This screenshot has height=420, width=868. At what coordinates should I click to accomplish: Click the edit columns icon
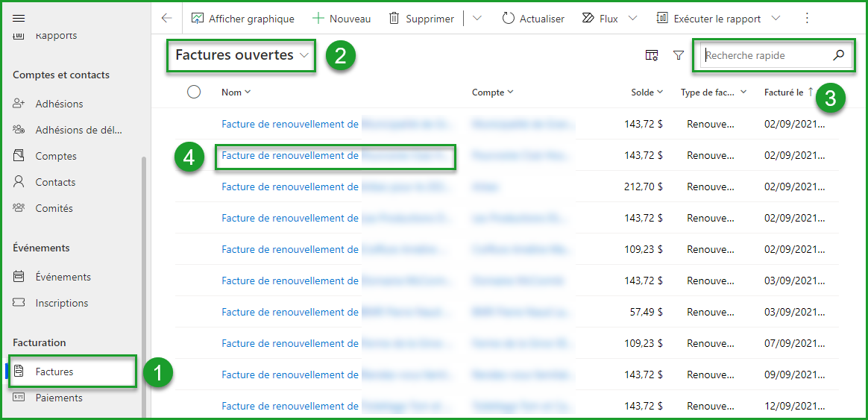[651, 55]
